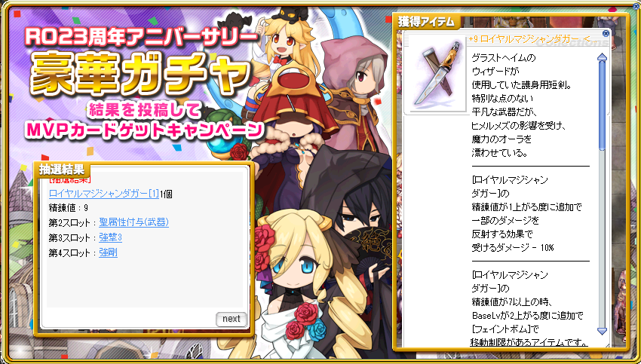This screenshot has height=364, width=641.
Task: Open the ロイヤルマジシャンダガー[1] item link
Action: click(x=104, y=194)
